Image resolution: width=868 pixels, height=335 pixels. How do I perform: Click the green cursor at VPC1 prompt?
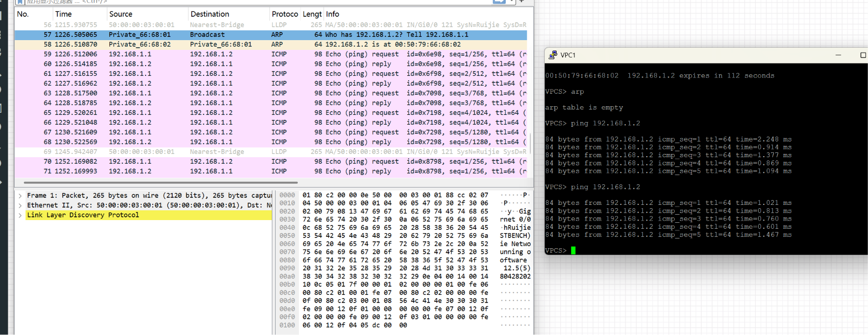573,250
